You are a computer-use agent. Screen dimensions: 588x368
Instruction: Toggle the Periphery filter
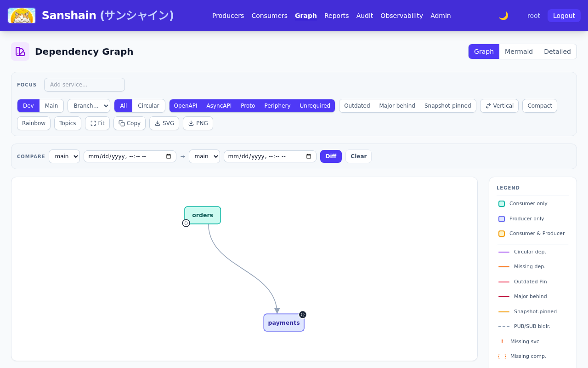277,106
